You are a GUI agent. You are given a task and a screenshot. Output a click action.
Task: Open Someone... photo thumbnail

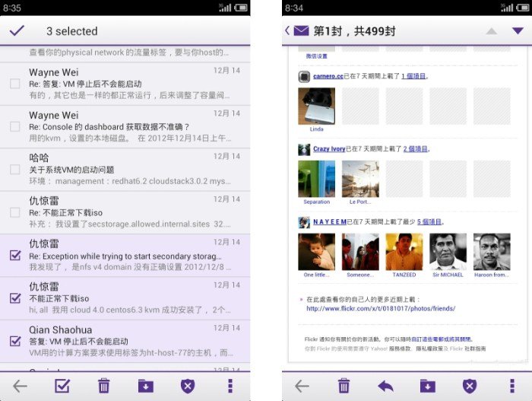[360, 252]
